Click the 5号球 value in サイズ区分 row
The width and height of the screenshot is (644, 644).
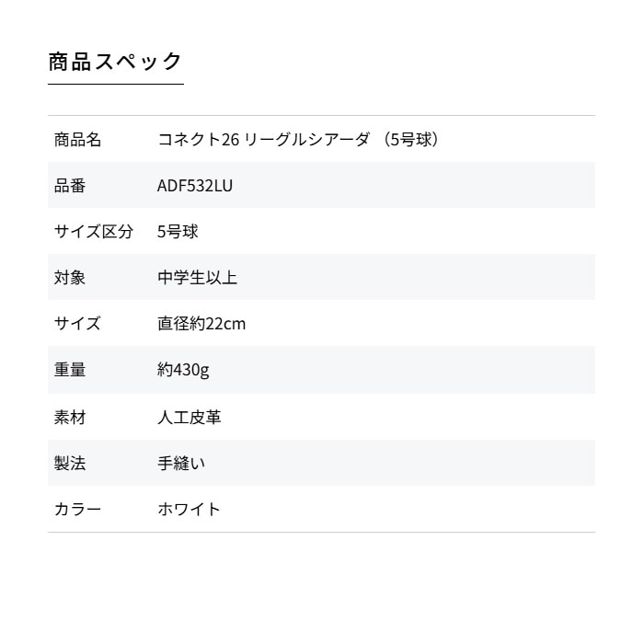pyautogui.click(x=178, y=232)
